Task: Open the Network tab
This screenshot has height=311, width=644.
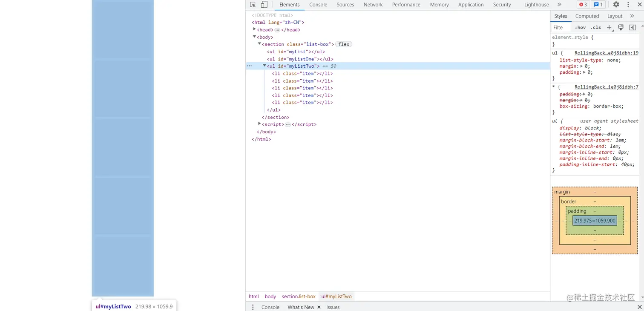Action: click(373, 5)
